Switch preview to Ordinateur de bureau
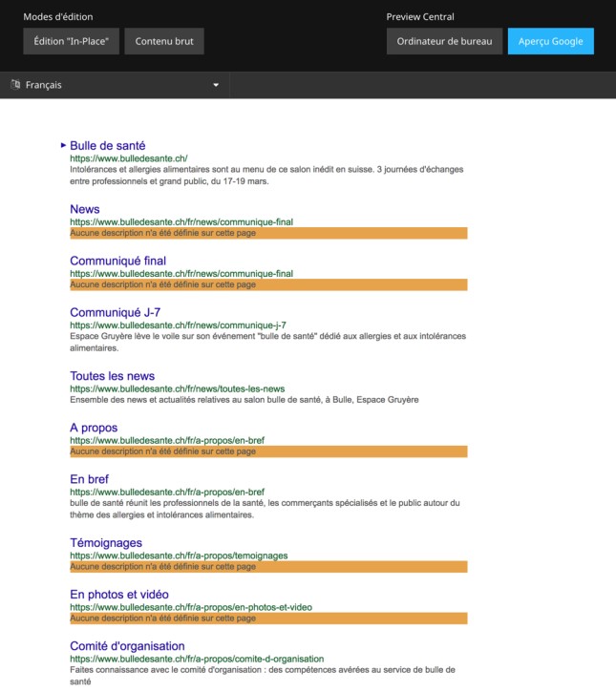The height and width of the screenshot is (692, 616). [444, 41]
